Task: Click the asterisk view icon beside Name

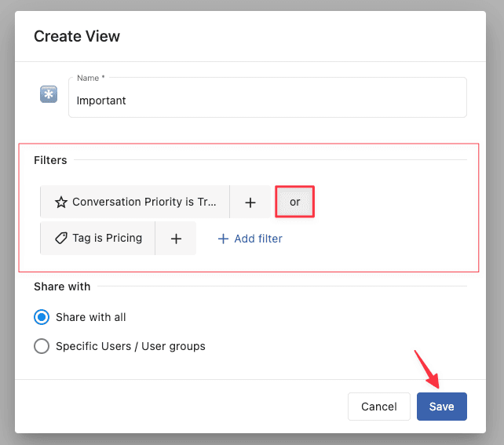Action: click(49, 95)
